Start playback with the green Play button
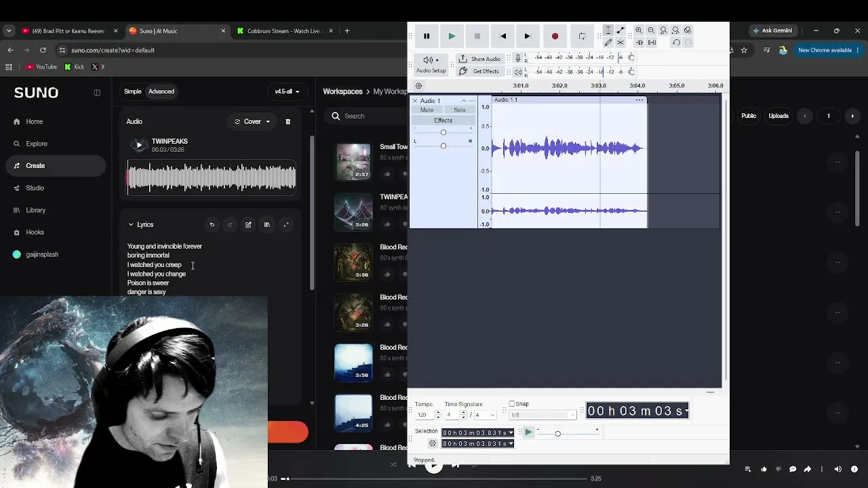The height and width of the screenshot is (488, 868). (x=452, y=36)
